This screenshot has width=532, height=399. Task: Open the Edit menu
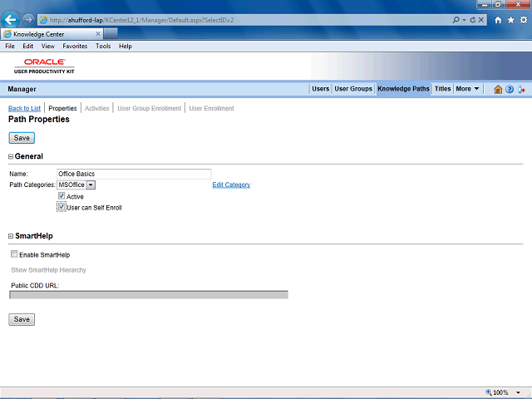pos(27,47)
